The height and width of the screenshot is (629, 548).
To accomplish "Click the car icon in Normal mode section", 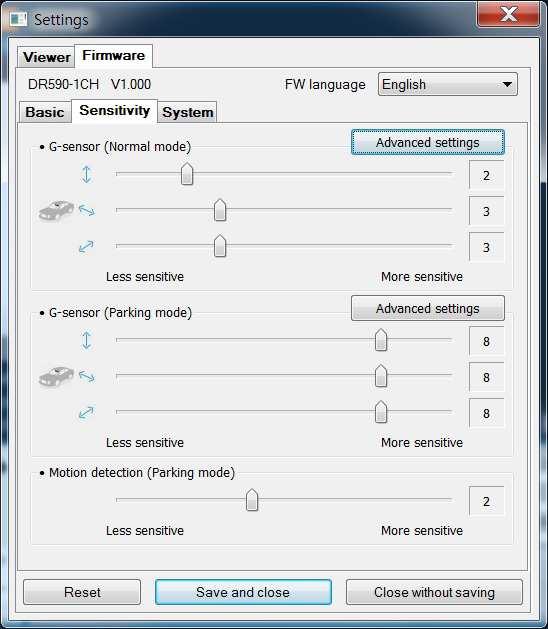I will click(56, 211).
